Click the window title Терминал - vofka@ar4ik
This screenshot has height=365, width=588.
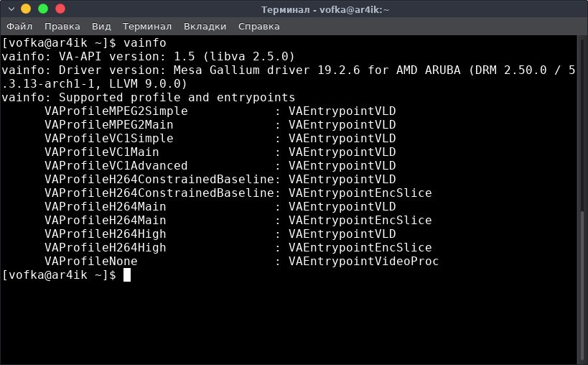click(325, 9)
